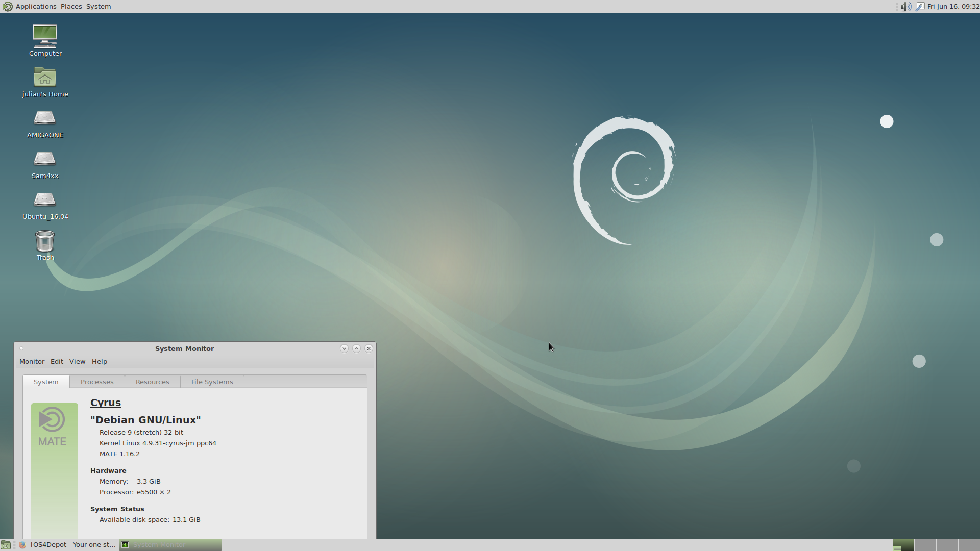Click the OS4Depot Firefox taskbar button
This screenshot has height=551, width=980.
coord(69,545)
